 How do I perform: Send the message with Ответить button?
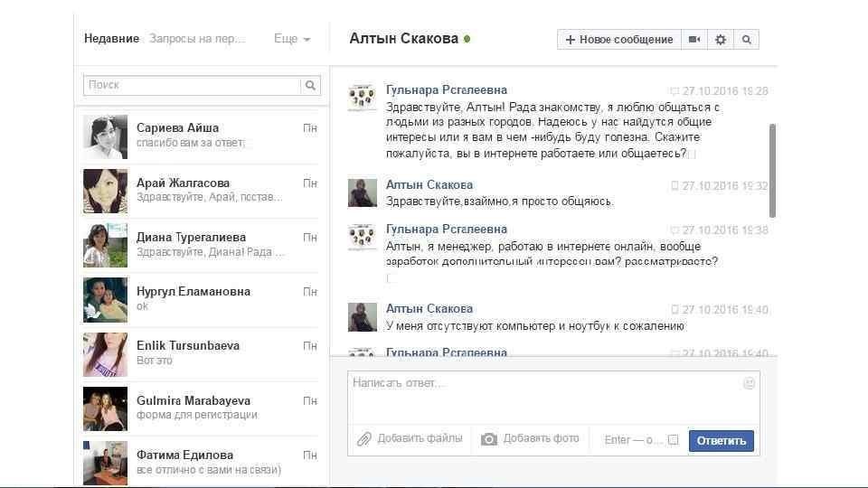click(x=721, y=440)
